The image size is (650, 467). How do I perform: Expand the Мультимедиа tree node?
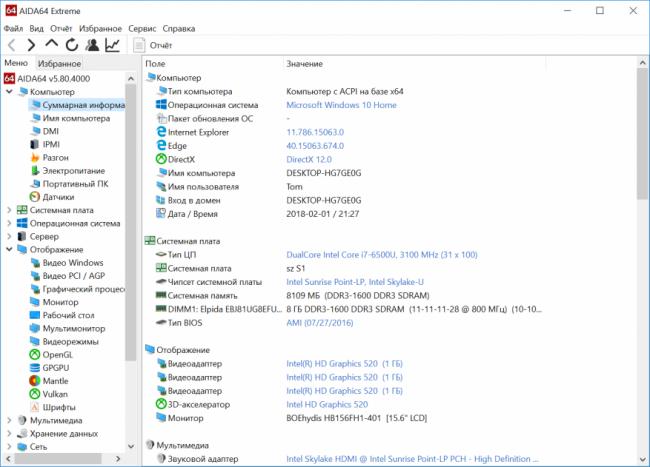9,420
